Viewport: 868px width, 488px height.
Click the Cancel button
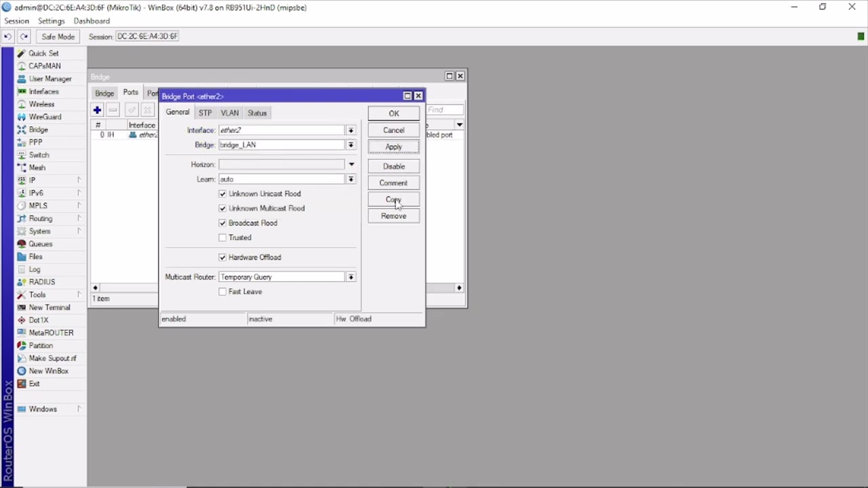394,130
